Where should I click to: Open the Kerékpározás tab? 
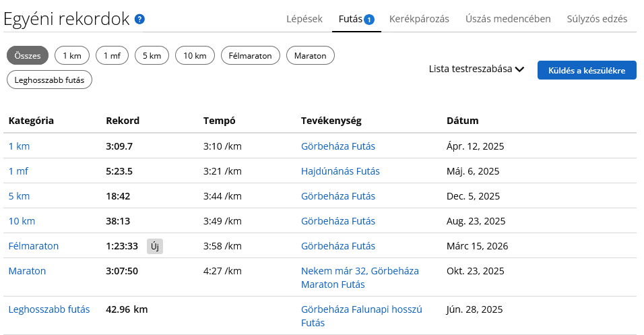419,19
